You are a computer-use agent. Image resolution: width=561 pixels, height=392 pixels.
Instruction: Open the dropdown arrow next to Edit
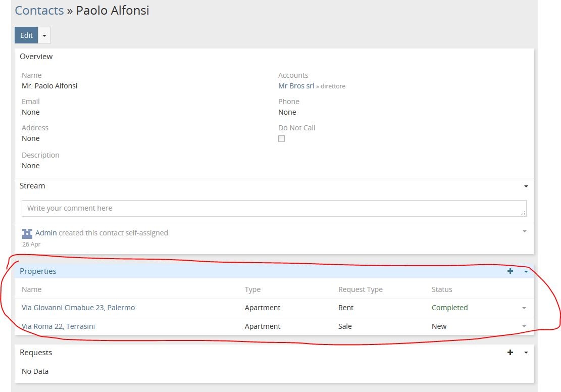click(x=44, y=35)
